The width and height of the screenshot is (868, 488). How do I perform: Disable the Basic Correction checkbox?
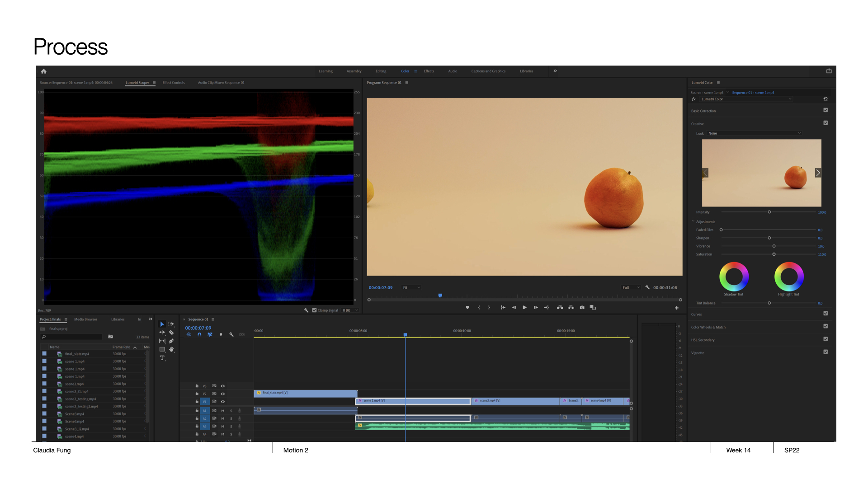tap(826, 110)
